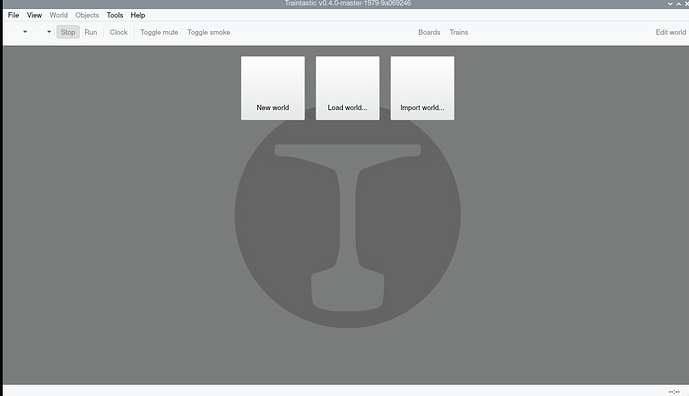Open the Tools menu

(115, 15)
